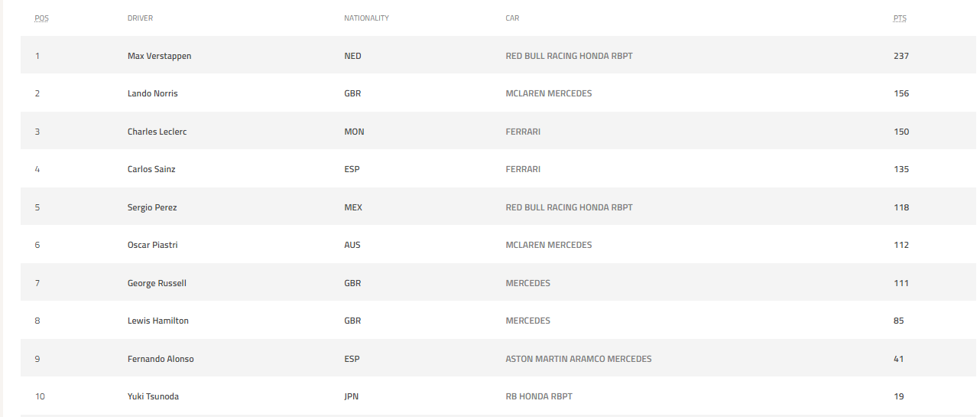The width and height of the screenshot is (980, 417).
Task: Select Lewis Hamilton in standings
Action: click(x=157, y=321)
